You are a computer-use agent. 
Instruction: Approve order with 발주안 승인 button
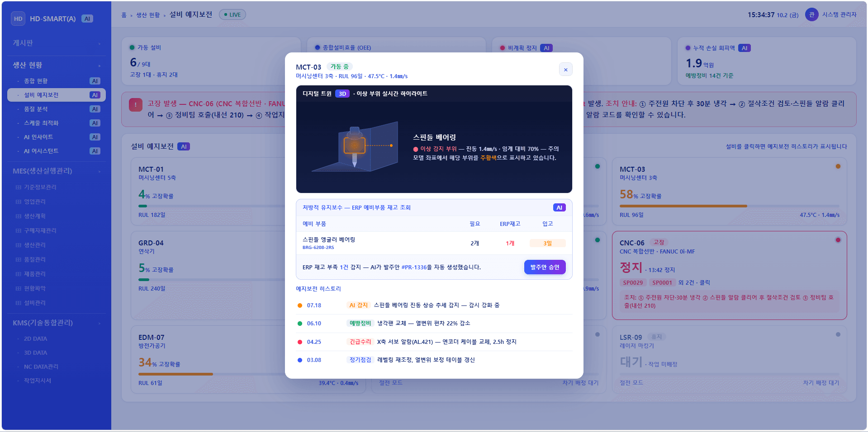click(x=545, y=267)
